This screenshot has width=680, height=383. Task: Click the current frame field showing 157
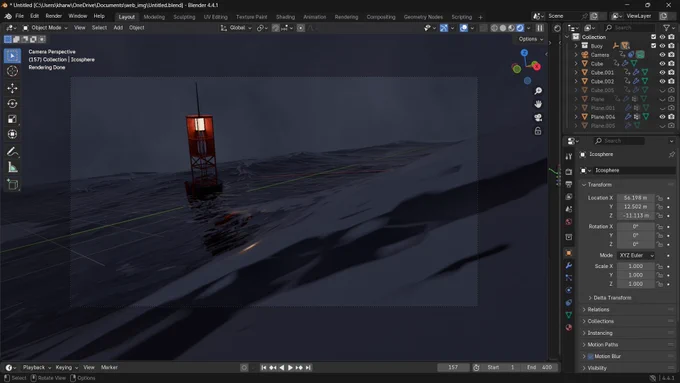[x=453, y=367]
